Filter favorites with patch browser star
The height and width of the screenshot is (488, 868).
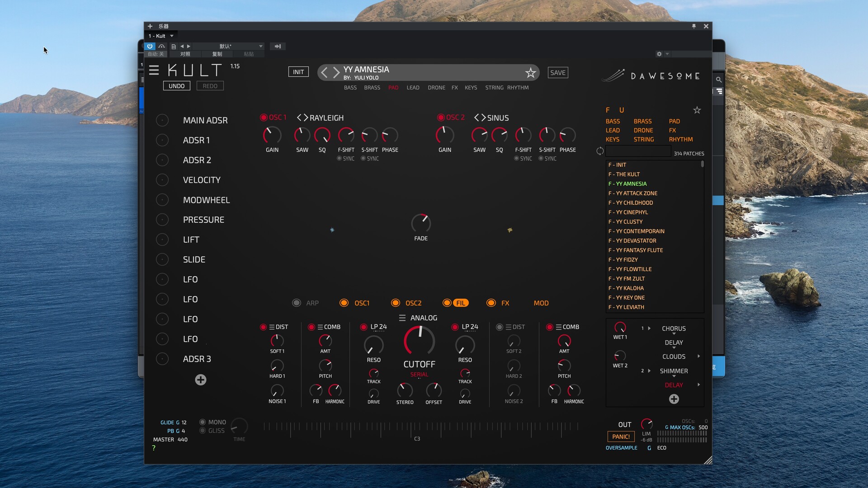697,110
